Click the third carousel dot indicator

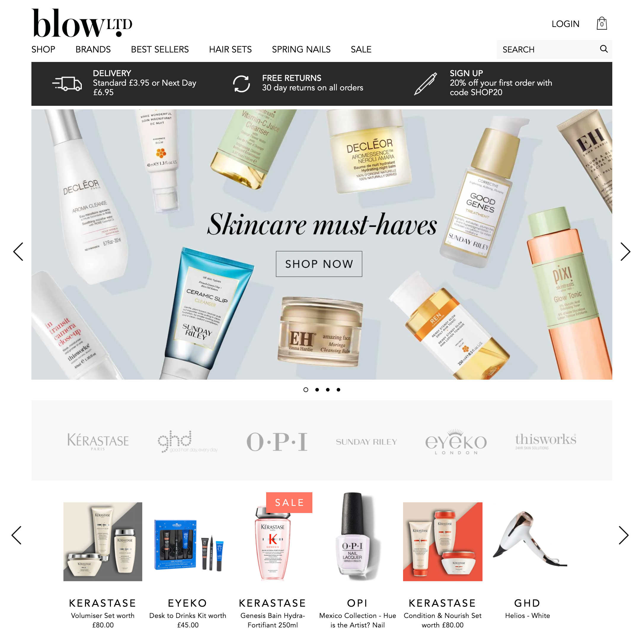(x=329, y=390)
